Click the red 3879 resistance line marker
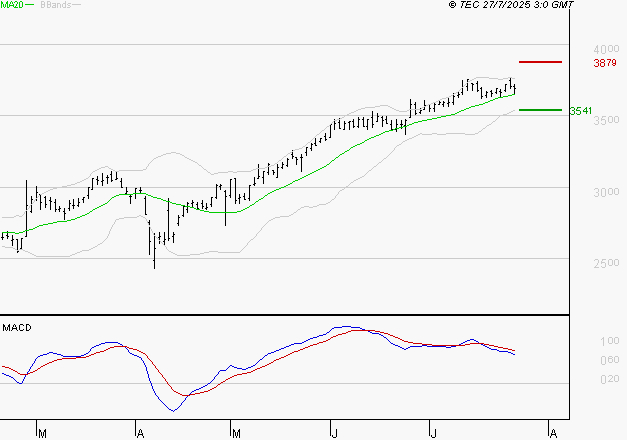This screenshot has width=627, height=440. (541, 62)
